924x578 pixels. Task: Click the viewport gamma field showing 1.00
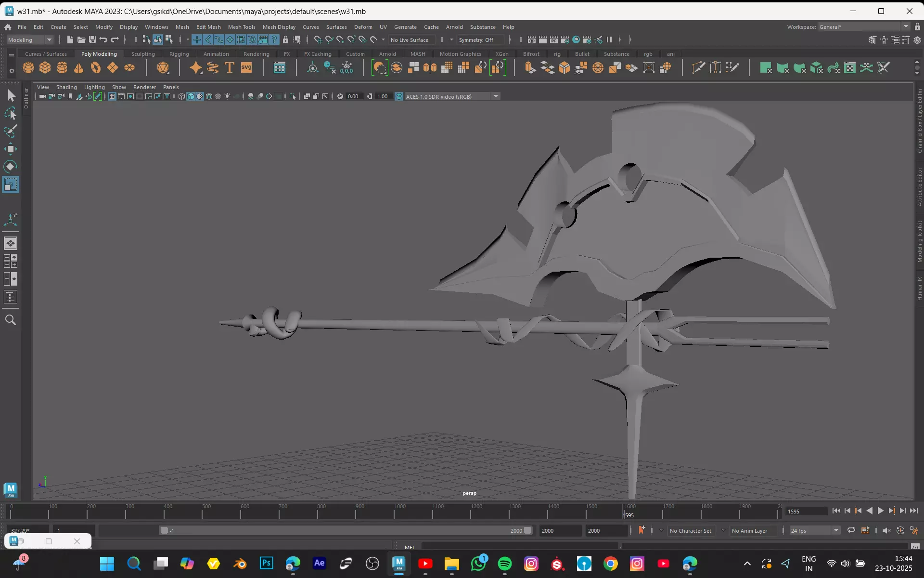coord(383,96)
